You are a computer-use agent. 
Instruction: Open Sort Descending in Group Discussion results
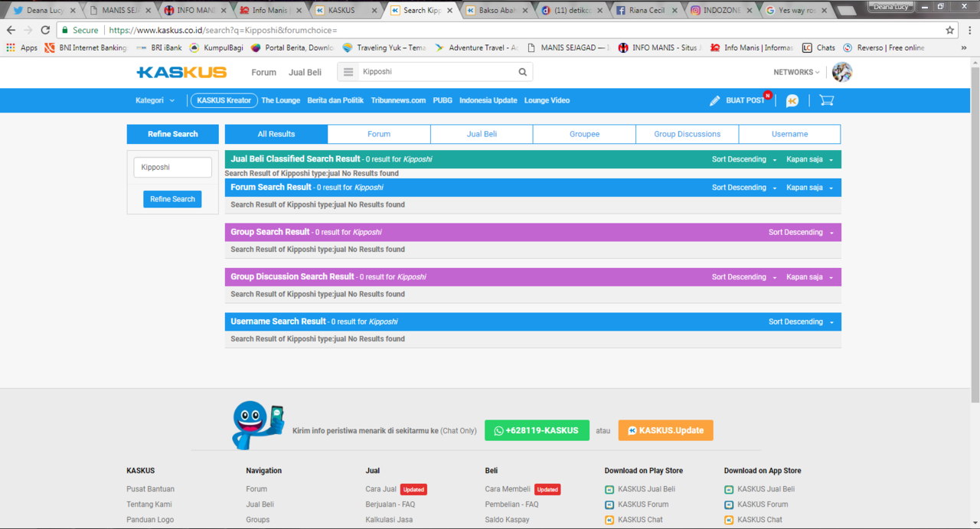[744, 277]
